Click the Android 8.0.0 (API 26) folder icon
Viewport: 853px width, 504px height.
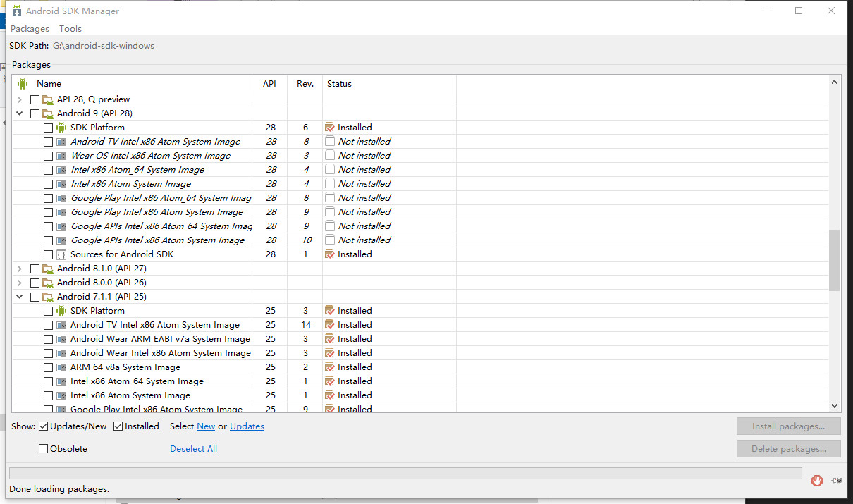48,283
